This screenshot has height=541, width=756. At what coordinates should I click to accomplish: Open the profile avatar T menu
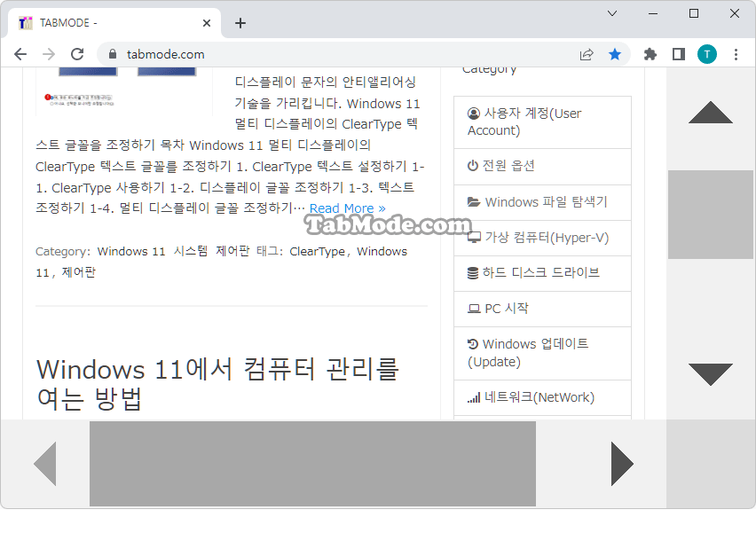[707, 54]
